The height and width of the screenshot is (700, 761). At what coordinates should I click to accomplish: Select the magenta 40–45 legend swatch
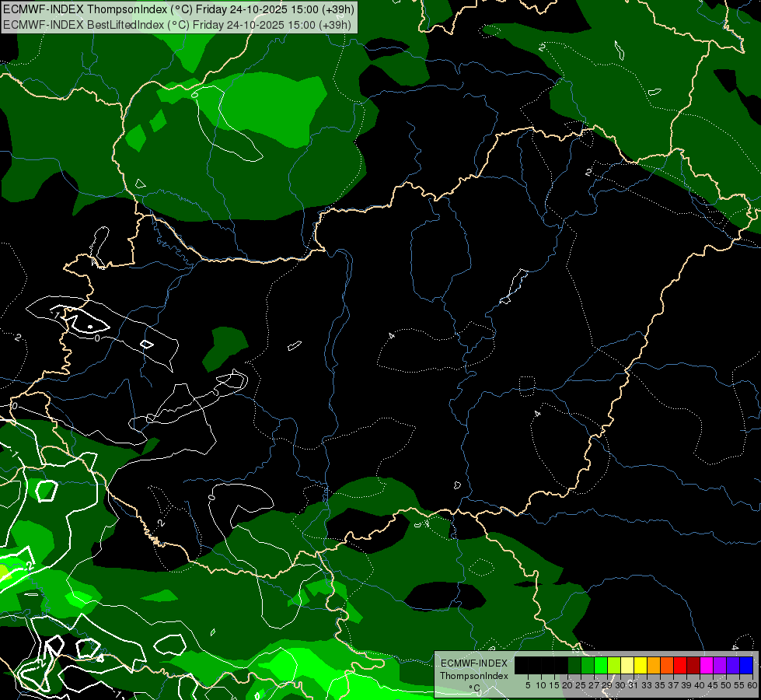point(706,666)
